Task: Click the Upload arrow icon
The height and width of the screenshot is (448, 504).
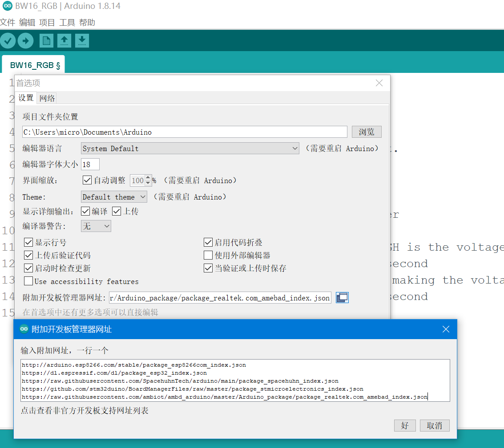Action: coord(25,40)
